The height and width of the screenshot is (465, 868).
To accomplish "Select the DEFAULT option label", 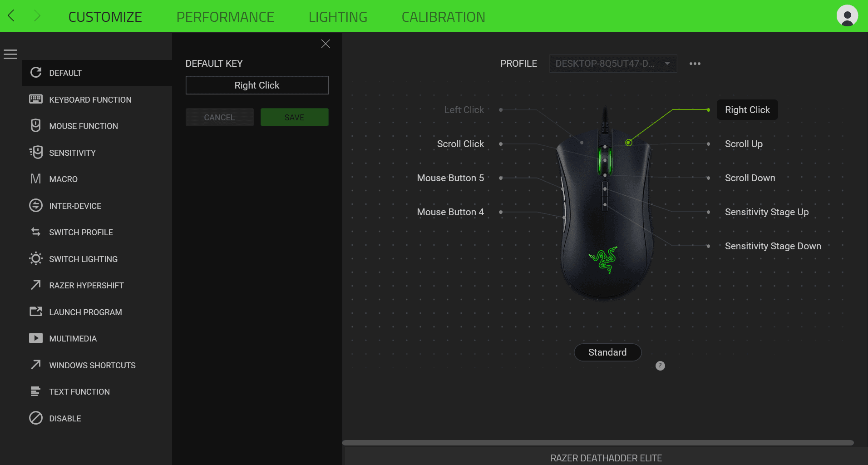I will point(65,73).
